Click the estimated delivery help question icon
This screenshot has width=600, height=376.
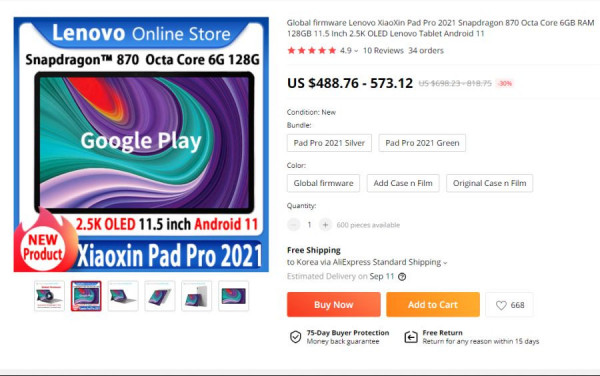402,277
